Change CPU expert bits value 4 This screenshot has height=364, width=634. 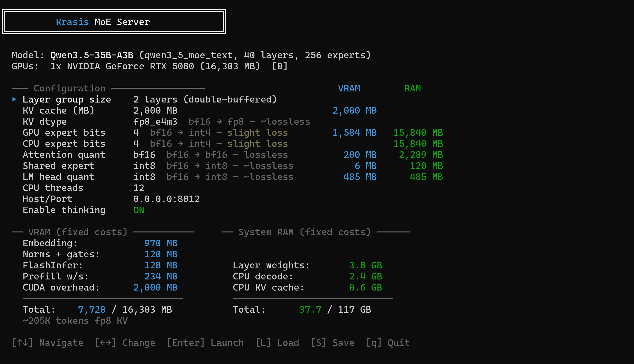(136, 144)
